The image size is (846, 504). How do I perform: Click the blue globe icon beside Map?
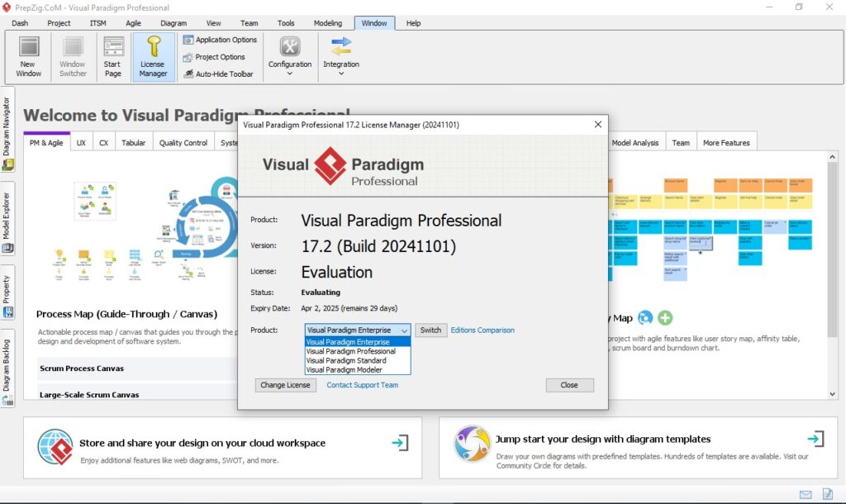tap(645, 318)
